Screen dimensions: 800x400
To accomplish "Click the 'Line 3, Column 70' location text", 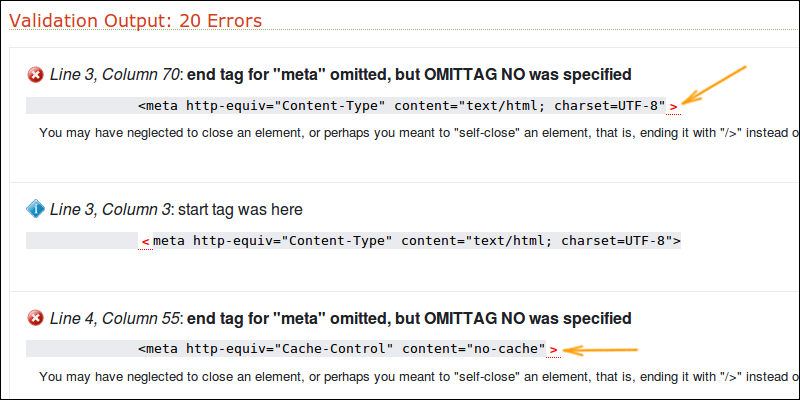I will click(x=115, y=75).
